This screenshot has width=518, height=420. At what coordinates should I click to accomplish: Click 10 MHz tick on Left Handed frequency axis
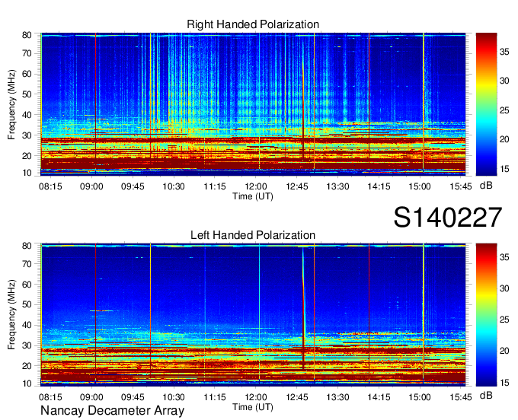point(27,383)
